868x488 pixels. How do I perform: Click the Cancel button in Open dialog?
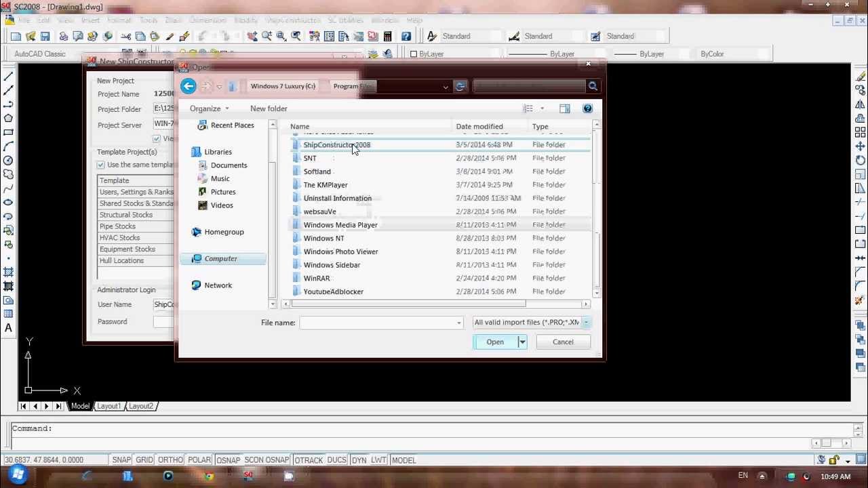(563, 342)
